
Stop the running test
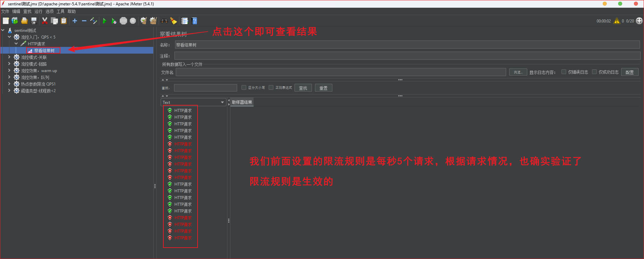pos(123,21)
